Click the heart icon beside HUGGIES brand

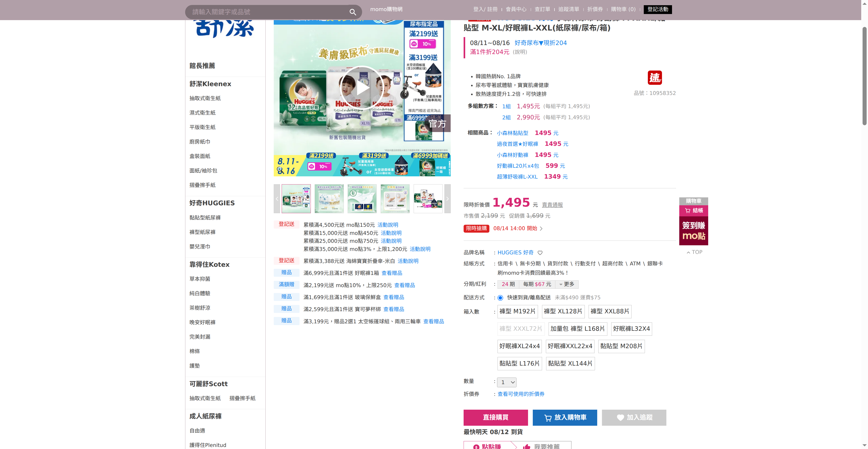point(540,253)
